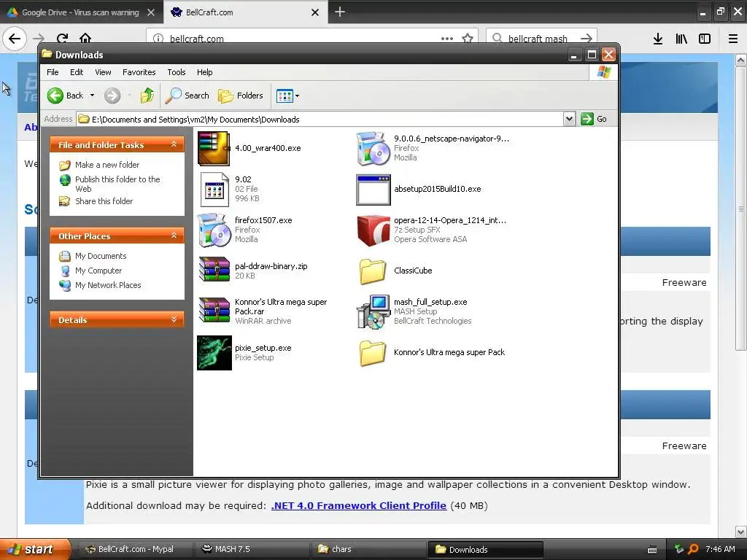Screen dimensions: 747x560
Task: Select the 4.00_wrar400.exe WinRAR installer icon
Action: coord(214,149)
